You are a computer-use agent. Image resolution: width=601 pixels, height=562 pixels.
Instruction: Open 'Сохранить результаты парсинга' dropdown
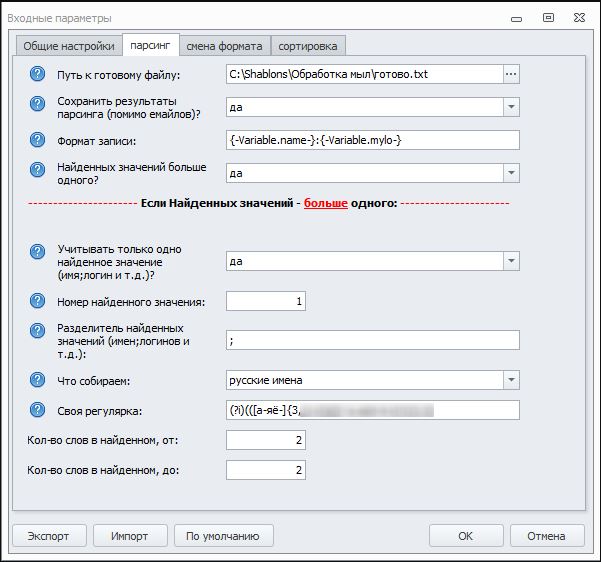pyautogui.click(x=511, y=107)
